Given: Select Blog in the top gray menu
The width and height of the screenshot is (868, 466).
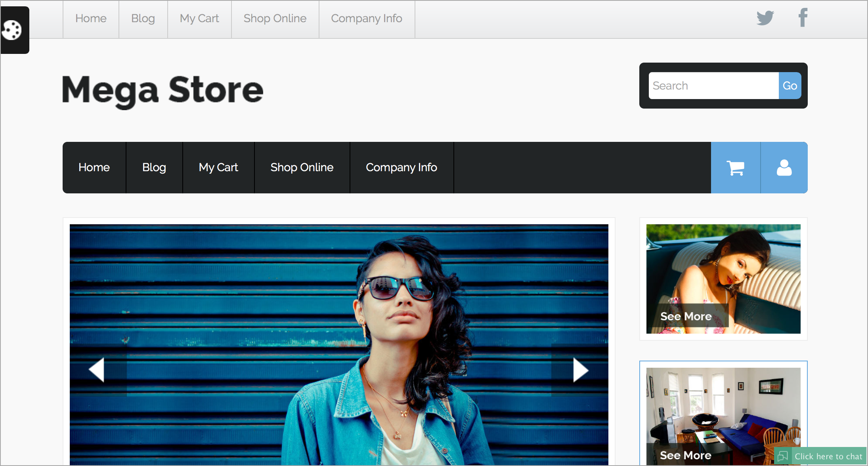Looking at the screenshot, I should point(143,19).
